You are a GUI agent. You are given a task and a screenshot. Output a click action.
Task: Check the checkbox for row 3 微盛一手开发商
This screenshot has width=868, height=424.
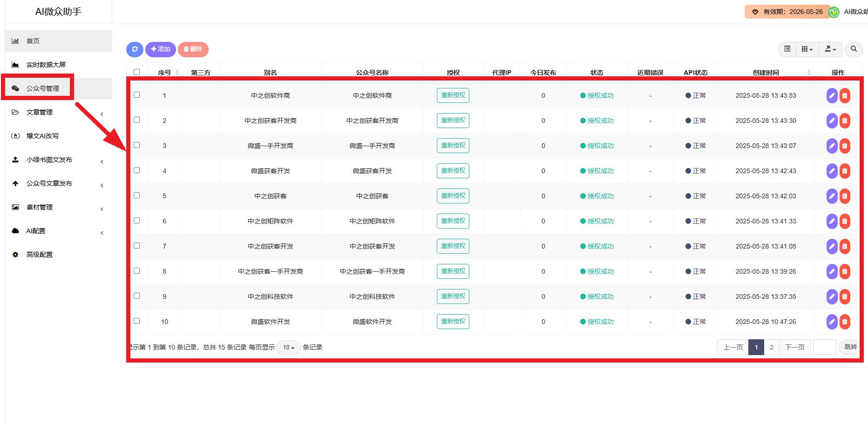tap(136, 145)
